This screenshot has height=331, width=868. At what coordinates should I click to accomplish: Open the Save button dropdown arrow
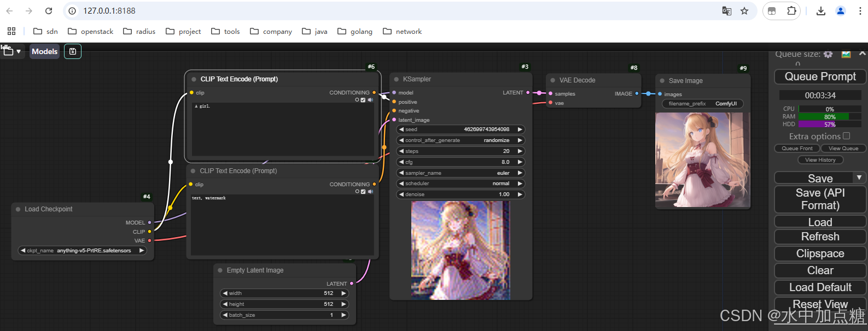pos(859,178)
